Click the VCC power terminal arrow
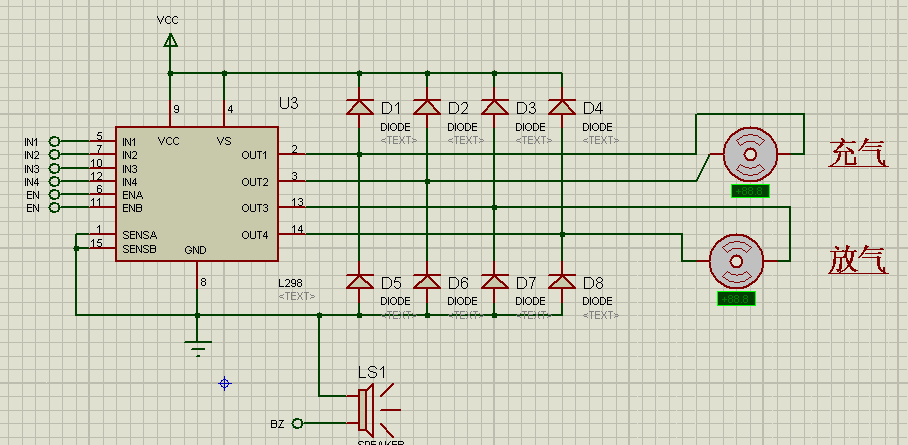908x445 pixels. (x=170, y=40)
